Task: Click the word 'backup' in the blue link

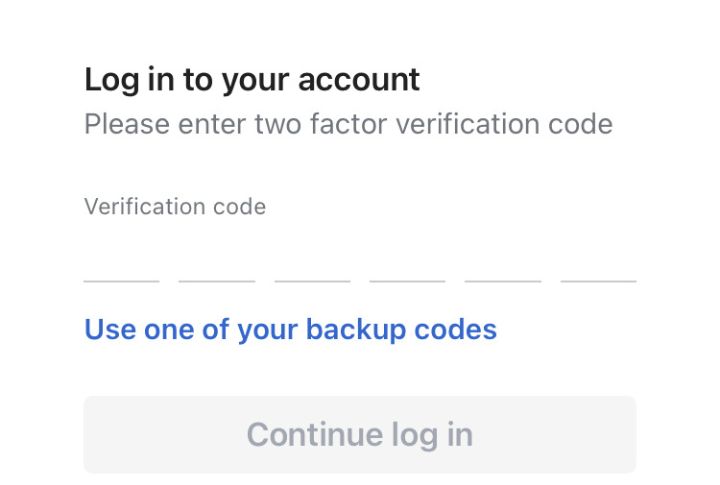Action: [x=352, y=329]
